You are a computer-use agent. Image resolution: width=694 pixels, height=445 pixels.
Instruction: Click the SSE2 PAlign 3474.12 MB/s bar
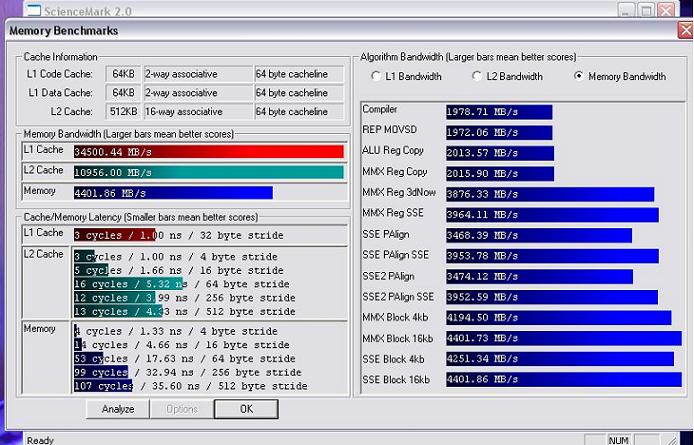pyautogui.click(x=540, y=277)
